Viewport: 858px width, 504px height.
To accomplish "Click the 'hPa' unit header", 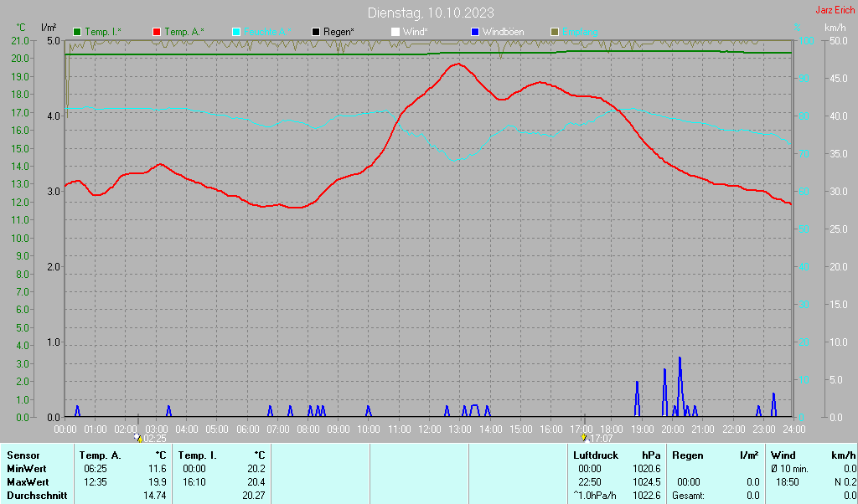I will (x=651, y=455).
